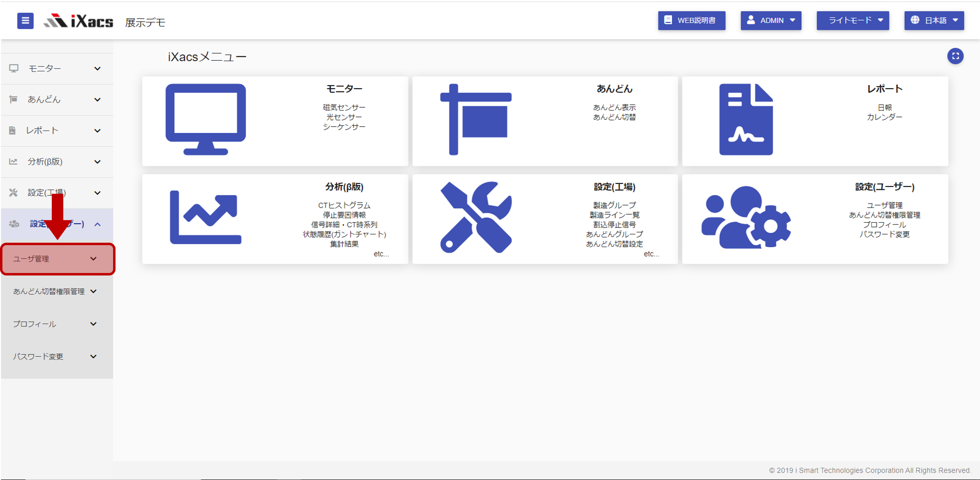Click 状態履歴(ガントチャート) in analysis card
The image size is (980, 480).
[x=344, y=234]
